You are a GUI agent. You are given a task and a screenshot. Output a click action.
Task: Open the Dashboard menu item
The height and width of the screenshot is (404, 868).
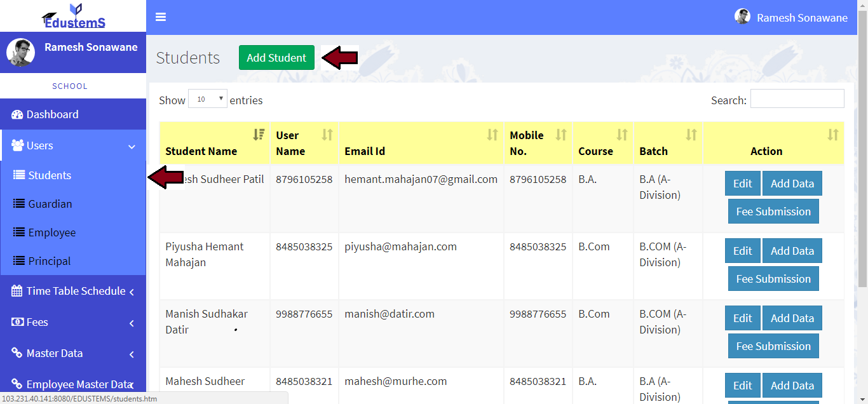(x=73, y=114)
